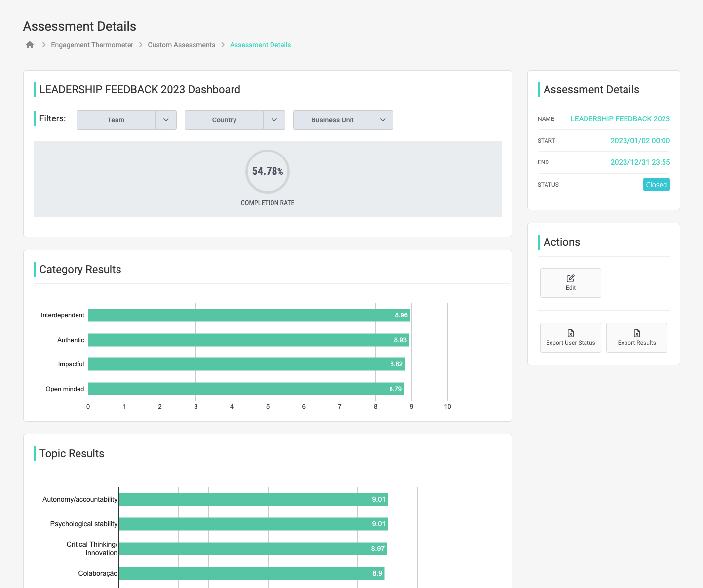Select the Authentic bar 8.93
Image resolution: width=703 pixels, height=588 pixels.
[x=249, y=340]
